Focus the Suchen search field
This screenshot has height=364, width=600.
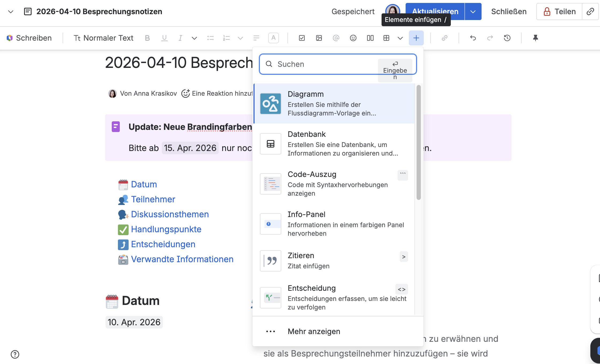pyautogui.click(x=338, y=64)
